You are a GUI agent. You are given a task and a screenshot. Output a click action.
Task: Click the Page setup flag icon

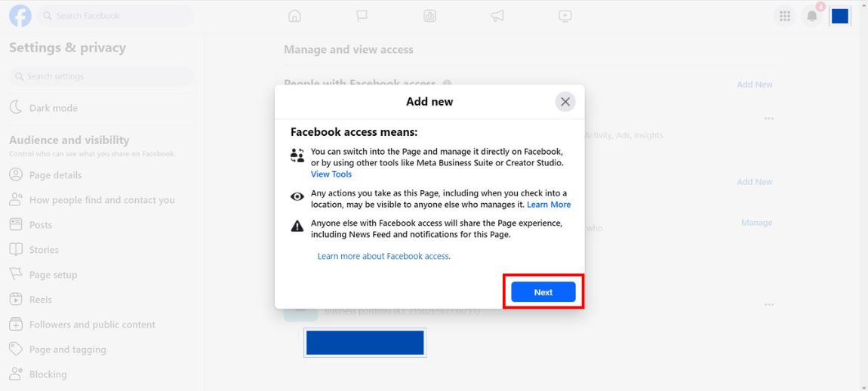click(x=16, y=275)
